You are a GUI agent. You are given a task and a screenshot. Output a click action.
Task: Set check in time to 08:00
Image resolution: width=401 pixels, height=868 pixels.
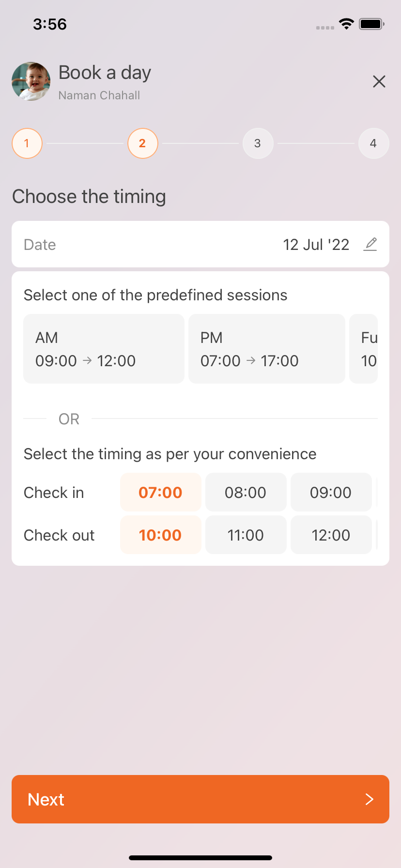click(x=246, y=492)
